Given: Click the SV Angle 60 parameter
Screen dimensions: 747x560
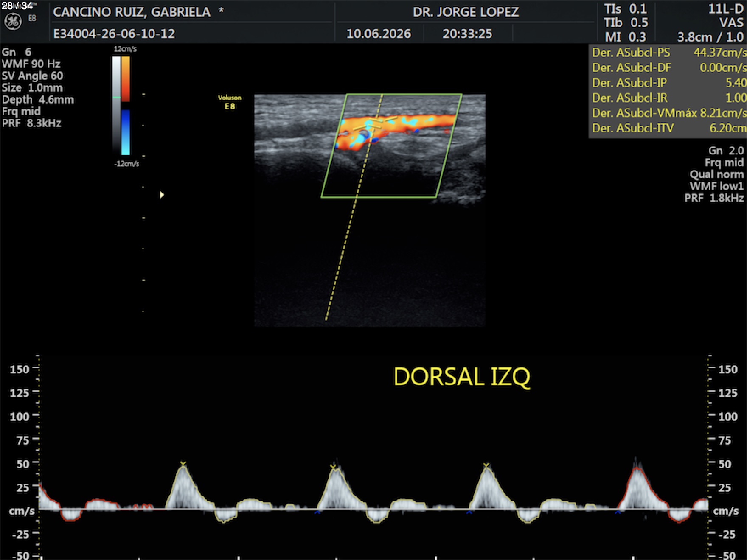Looking at the screenshot, I should 32,76.
